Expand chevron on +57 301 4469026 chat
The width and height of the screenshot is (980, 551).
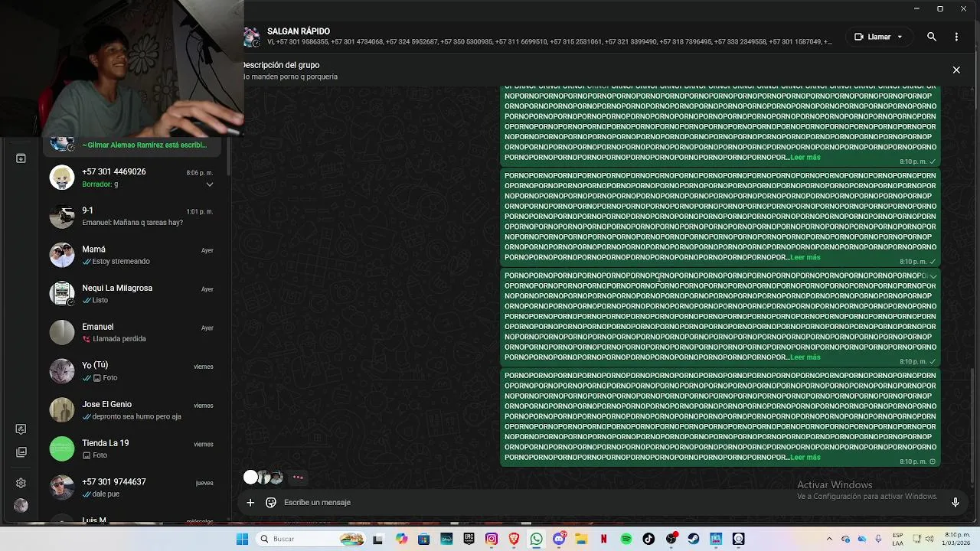coord(209,184)
